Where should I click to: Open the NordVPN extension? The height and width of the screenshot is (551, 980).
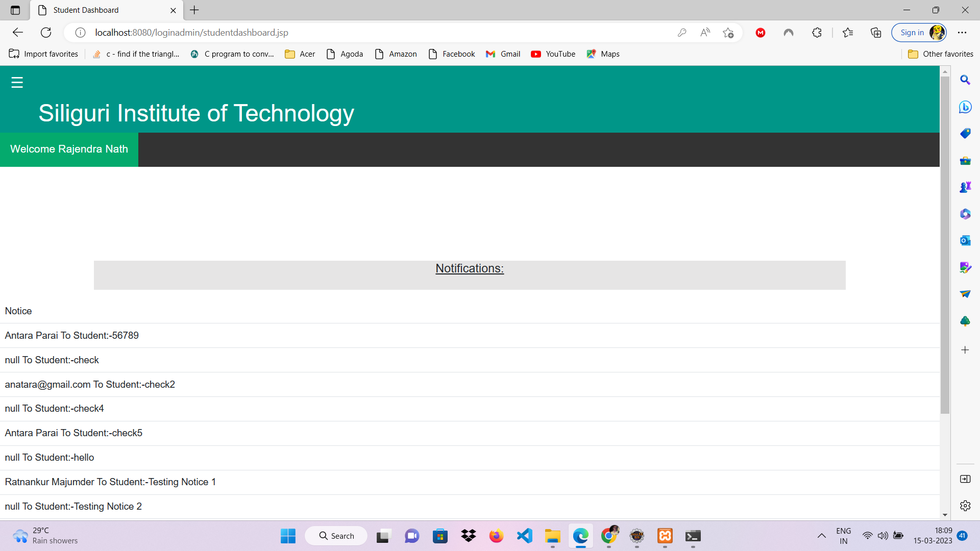tap(788, 32)
